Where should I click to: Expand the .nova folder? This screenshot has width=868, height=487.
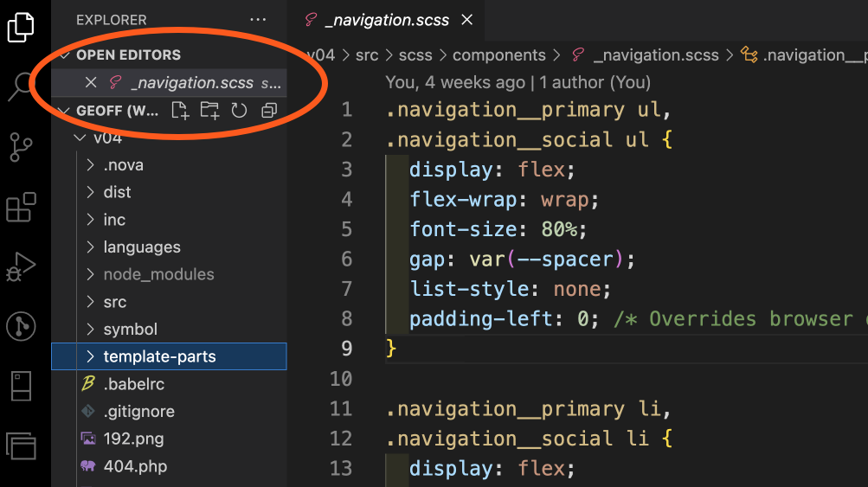(x=123, y=164)
